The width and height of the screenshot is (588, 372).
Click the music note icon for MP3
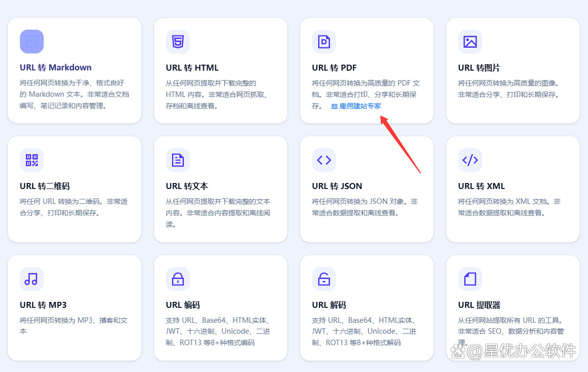click(32, 279)
